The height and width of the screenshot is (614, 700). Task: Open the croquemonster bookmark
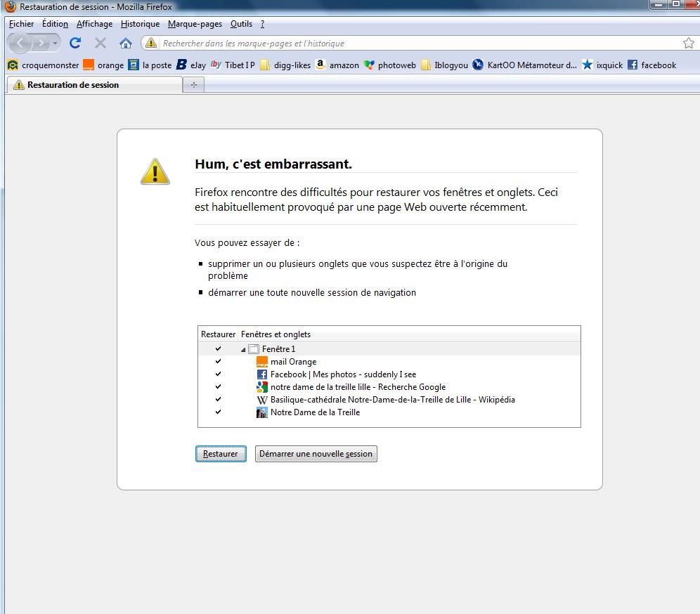click(44, 65)
